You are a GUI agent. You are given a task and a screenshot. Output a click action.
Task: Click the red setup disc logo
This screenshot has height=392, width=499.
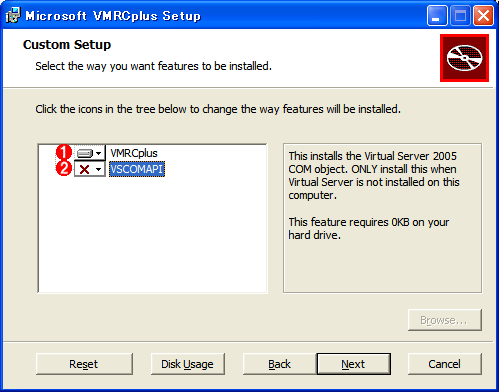click(464, 58)
